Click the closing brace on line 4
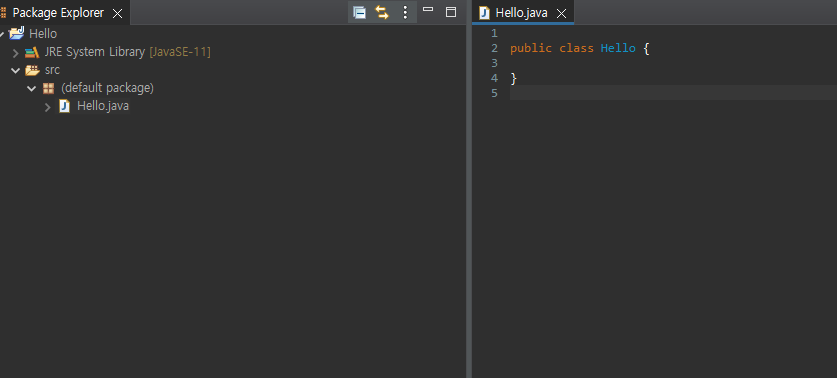Viewport: 837px width, 378px height. (514, 78)
